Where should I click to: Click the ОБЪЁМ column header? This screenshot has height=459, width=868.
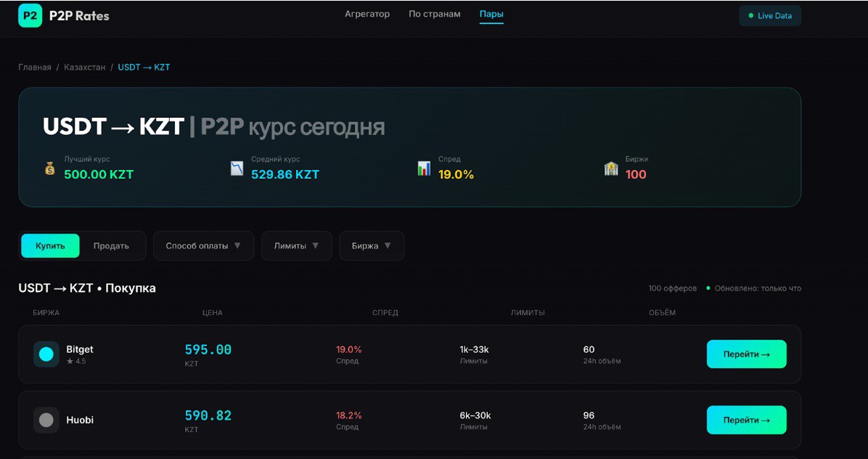pyautogui.click(x=662, y=313)
